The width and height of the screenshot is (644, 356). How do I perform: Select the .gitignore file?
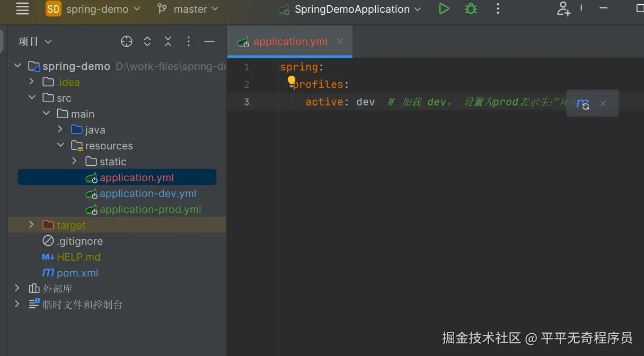point(80,241)
